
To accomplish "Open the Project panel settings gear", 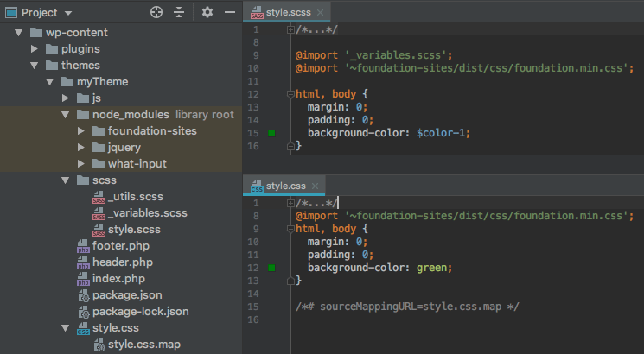I will tap(207, 12).
